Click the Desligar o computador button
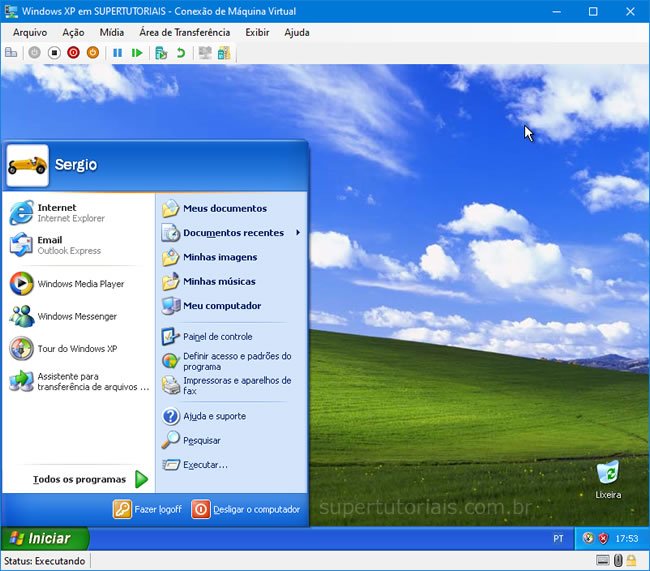Screen dimensions: 650x571 point(246,509)
